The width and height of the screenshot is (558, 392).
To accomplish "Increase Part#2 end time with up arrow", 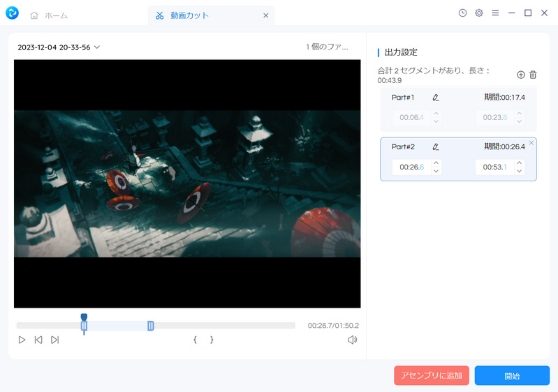I will pyautogui.click(x=520, y=163).
